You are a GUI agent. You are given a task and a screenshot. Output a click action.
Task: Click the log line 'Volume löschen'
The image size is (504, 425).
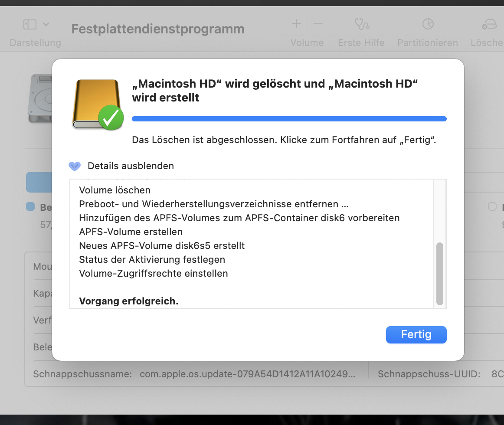[115, 190]
